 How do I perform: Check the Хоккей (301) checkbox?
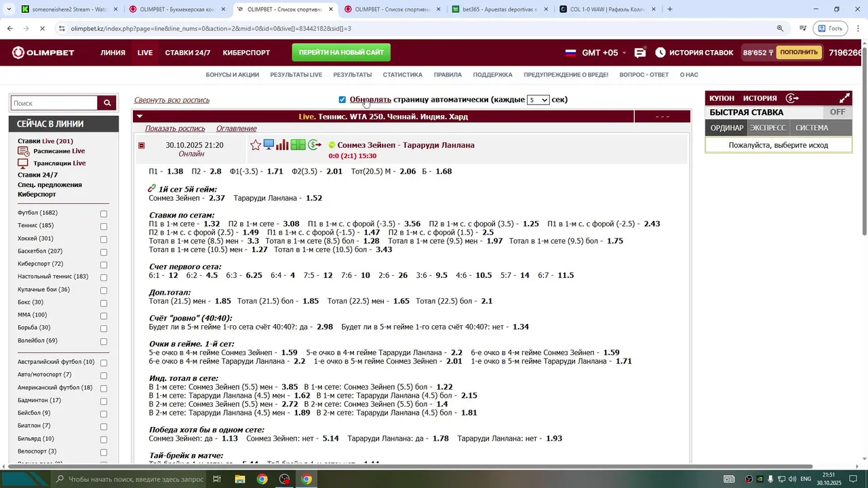click(104, 239)
